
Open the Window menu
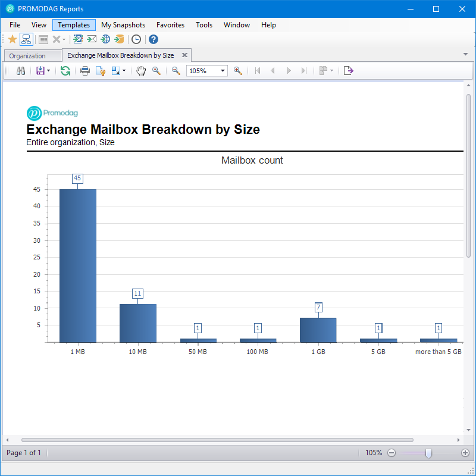[x=236, y=25]
